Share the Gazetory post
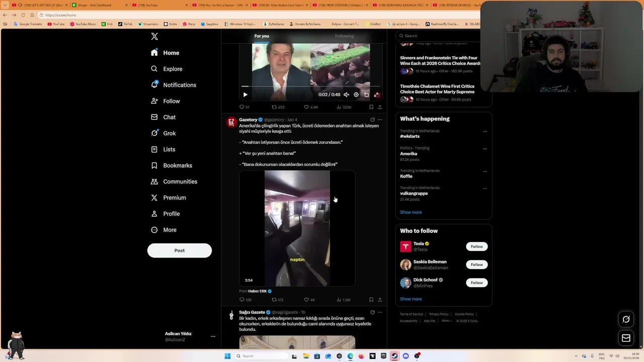 pos(380,300)
